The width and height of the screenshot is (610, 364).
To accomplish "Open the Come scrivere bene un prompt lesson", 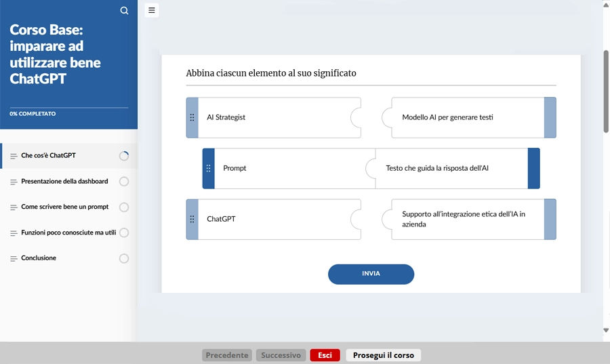I will point(69,207).
